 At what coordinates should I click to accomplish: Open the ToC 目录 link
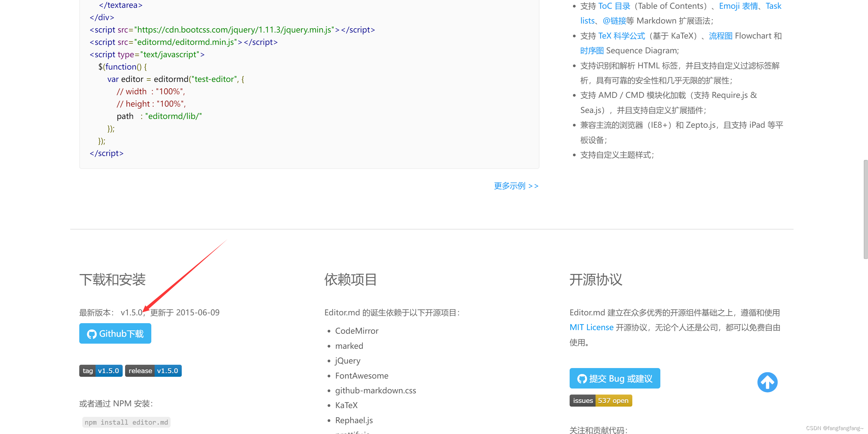click(x=614, y=6)
